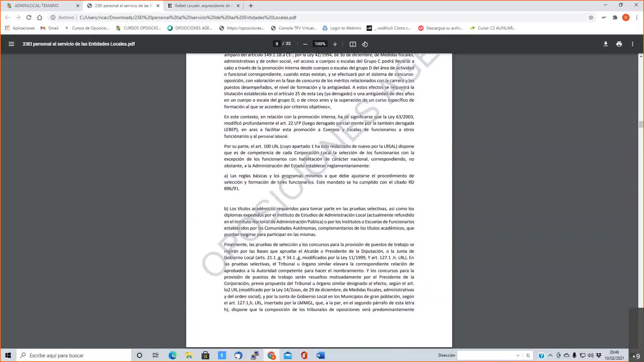Open the network status tray icon
The height and width of the screenshot is (362, 644).
coord(583,355)
